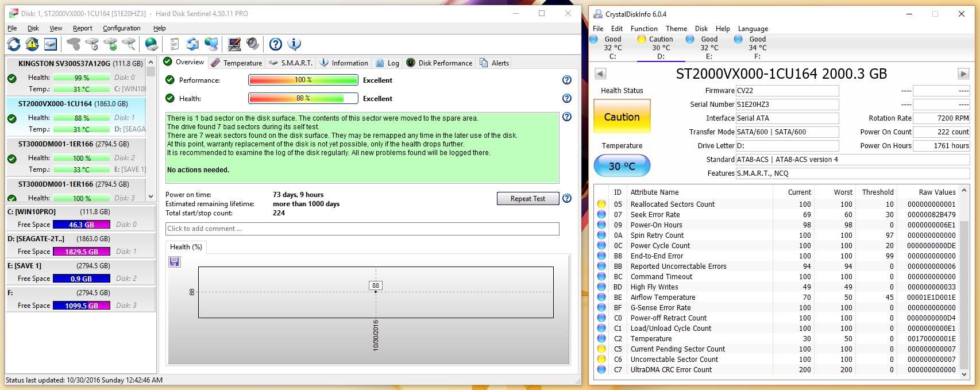This screenshot has height=390, width=980.
Task: Select the Health (%) graph tab
Action: tap(186, 247)
